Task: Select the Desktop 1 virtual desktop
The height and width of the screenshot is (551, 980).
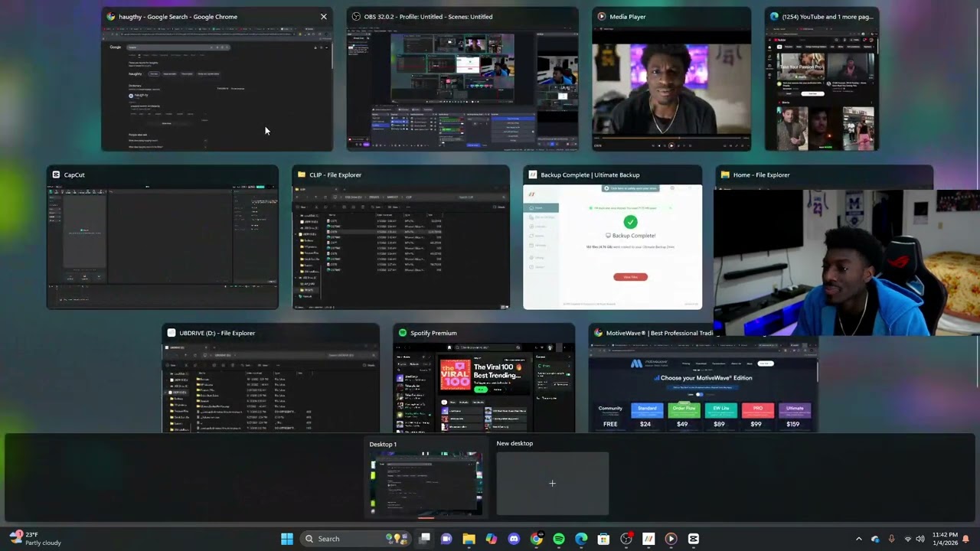Action: tap(426, 478)
